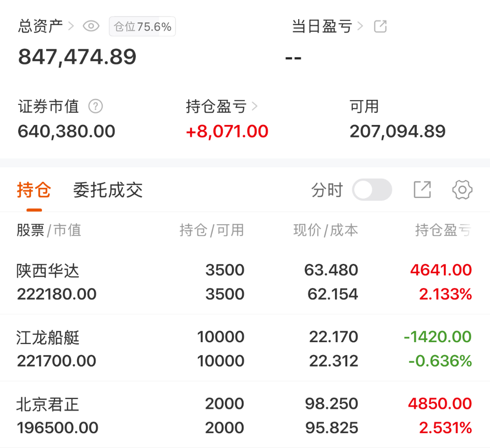Switch to the 委托成交 tab
Viewport: 490px width, 448px height.
108,190
